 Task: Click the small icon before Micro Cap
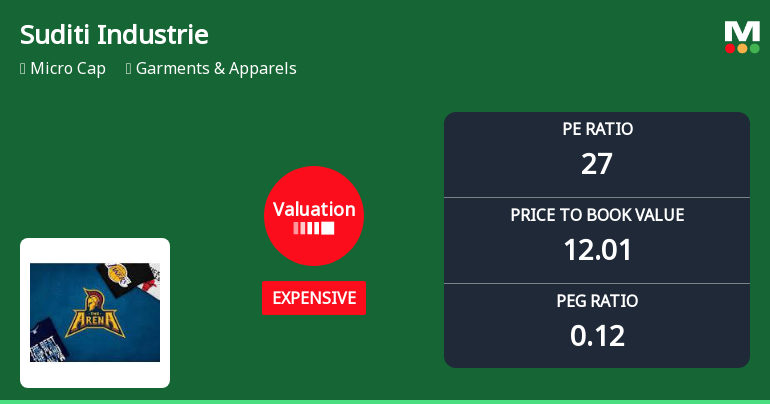pos(22,69)
